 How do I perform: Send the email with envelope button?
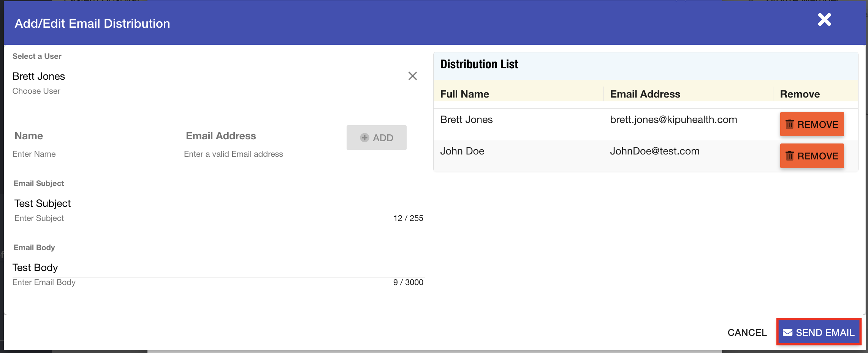(x=819, y=333)
